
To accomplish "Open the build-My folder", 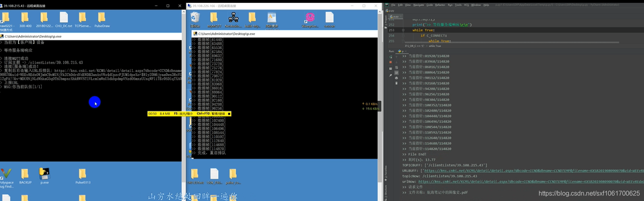I will tap(252, 20).
